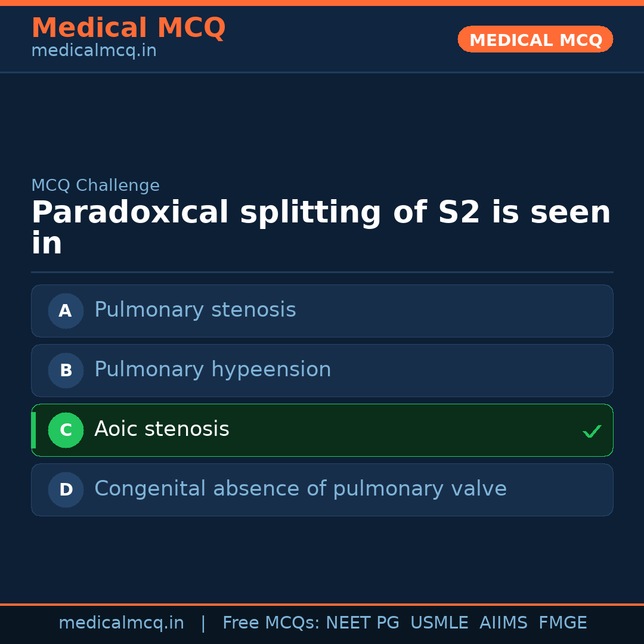Click the green checkmark icon
This screenshot has height=644, width=644.
[x=592, y=431]
